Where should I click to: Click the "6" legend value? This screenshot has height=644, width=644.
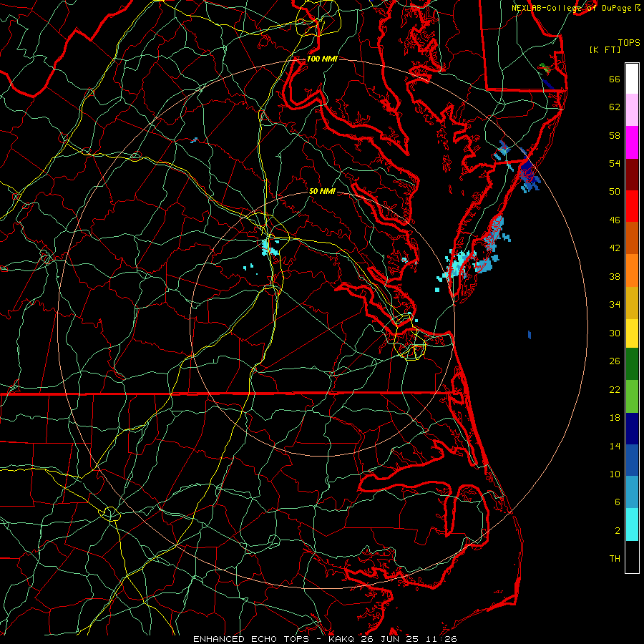[x=618, y=502]
